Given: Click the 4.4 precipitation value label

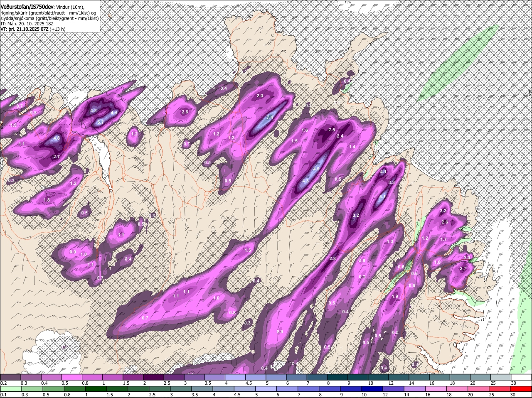Looking at the screenshot, I should [x=113, y=113].
